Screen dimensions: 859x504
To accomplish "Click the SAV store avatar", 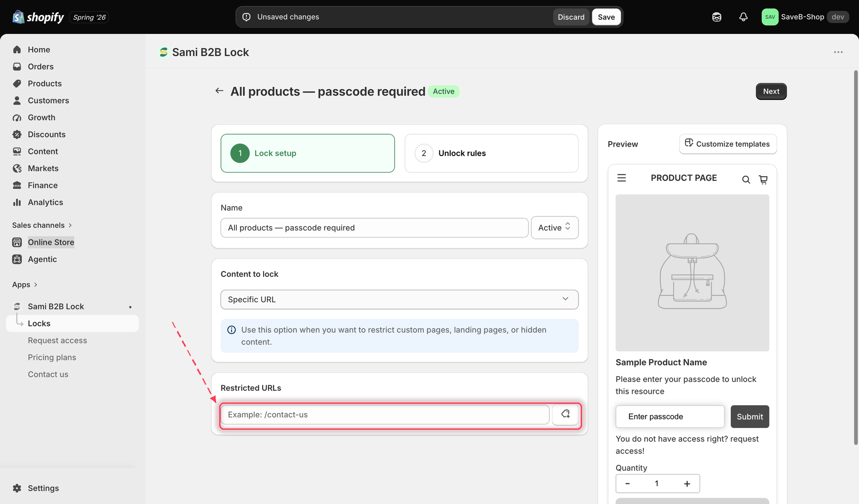I will pyautogui.click(x=770, y=17).
